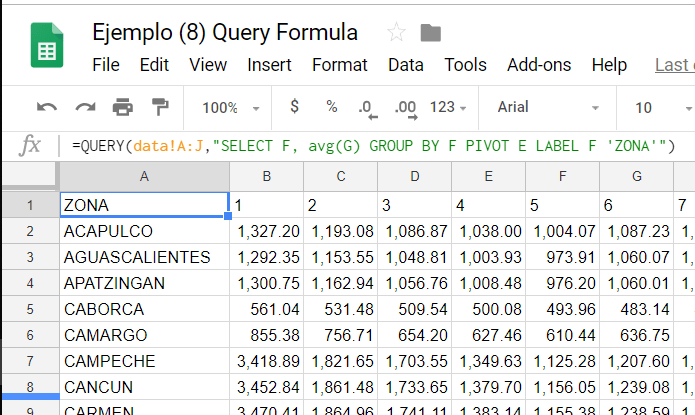Decrease decimal places
Image resolution: width=695 pixels, height=415 pixels.
tap(368, 109)
